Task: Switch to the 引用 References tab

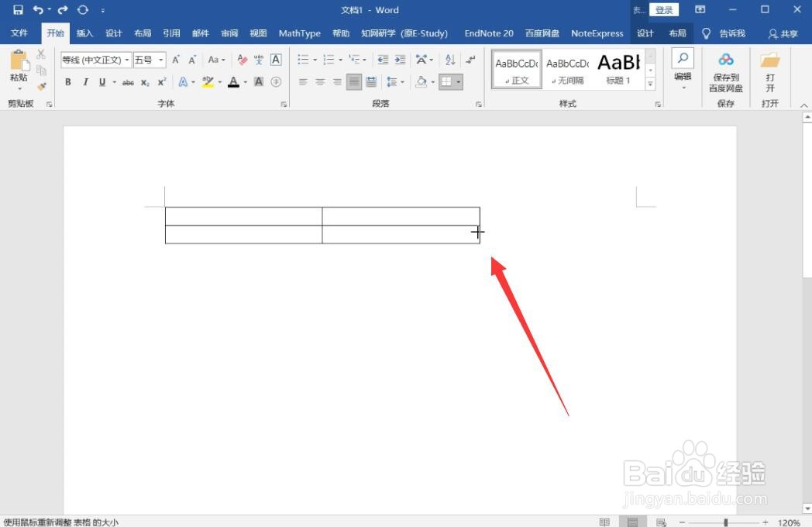Action: pos(171,33)
